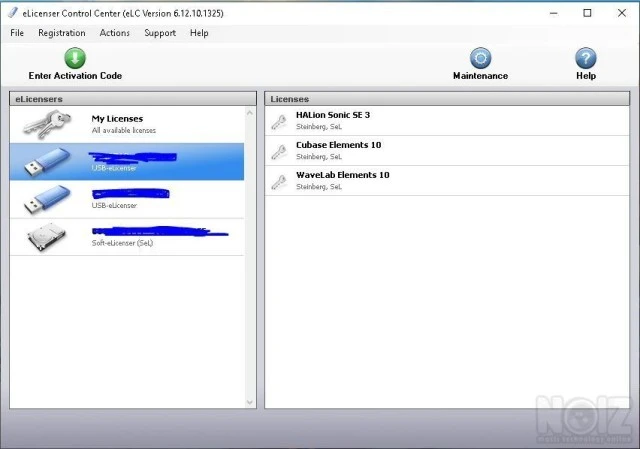
Task: Maximize the eLicenser Control Center window
Action: [587, 13]
